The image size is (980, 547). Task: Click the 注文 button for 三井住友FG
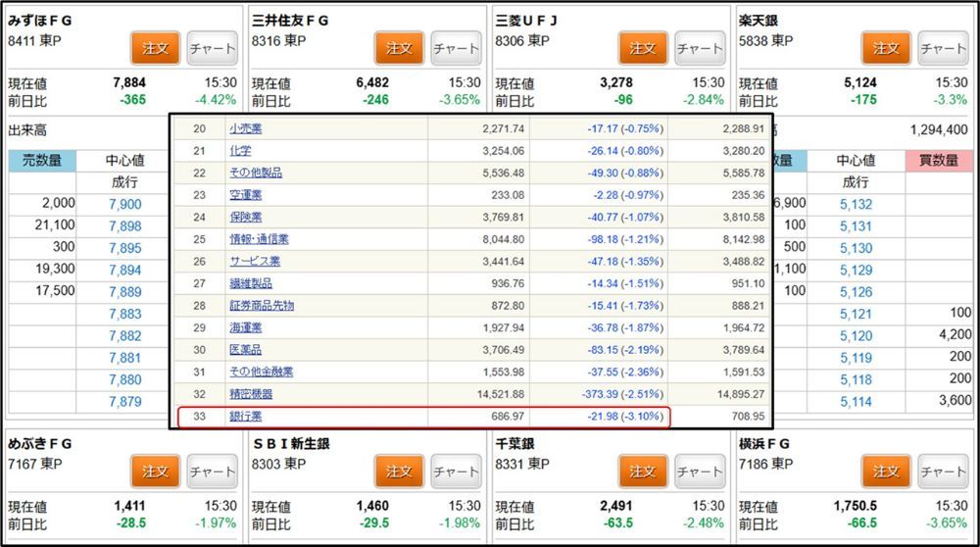pyautogui.click(x=400, y=48)
